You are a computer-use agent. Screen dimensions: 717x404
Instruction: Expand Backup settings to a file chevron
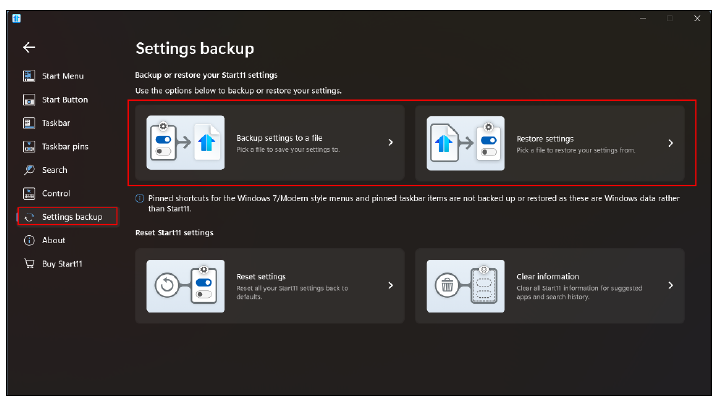[391, 143]
